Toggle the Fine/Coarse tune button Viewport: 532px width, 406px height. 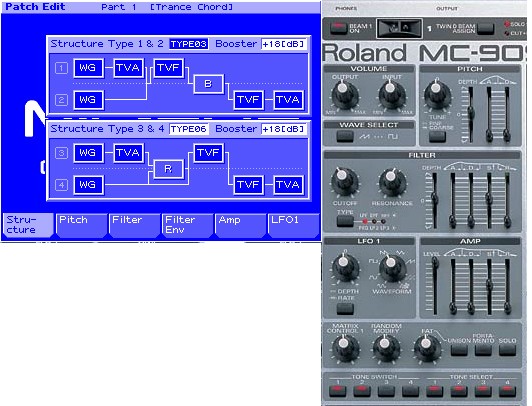tap(437, 137)
